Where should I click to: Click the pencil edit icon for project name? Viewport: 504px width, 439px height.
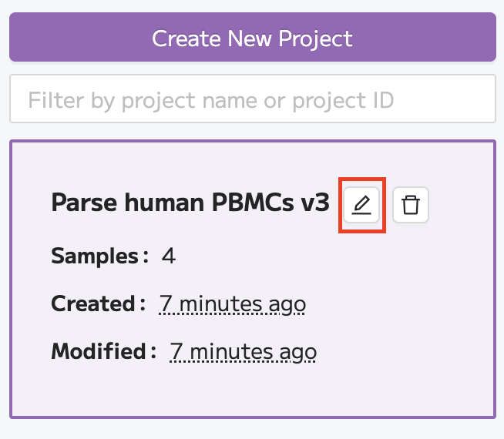coord(361,205)
